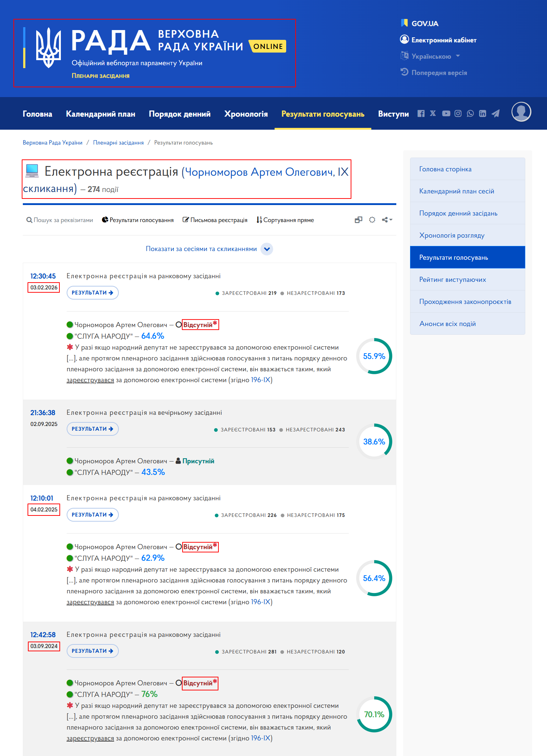Click Пленарні засідання breadcrumb link
Screen dimensions: 547x756
click(118, 143)
